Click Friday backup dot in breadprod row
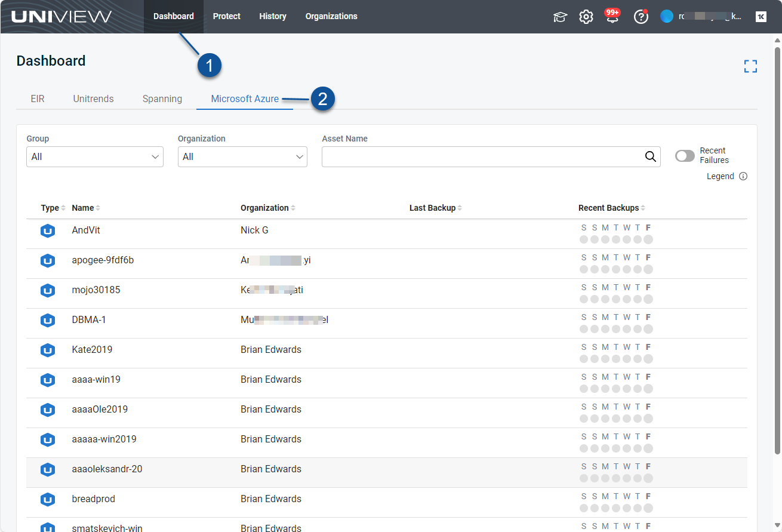Screen dimensions: 782x532 tap(648, 508)
